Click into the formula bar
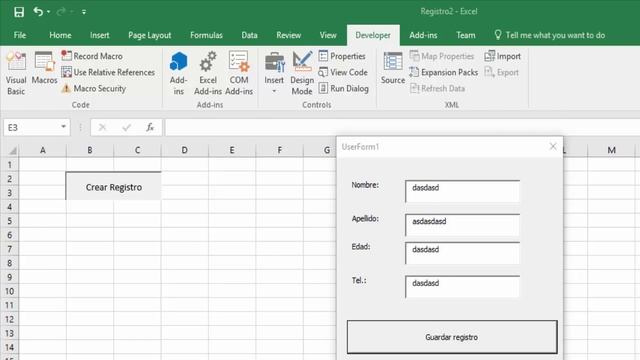Viewport: 640px width, 360px height. 402,127
